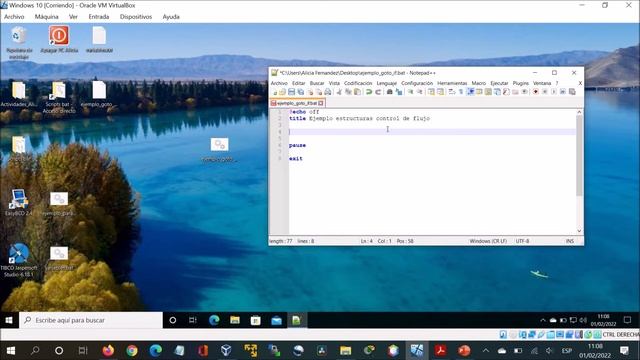Open Google Chrome from the host taskbar
The image size is (640, 360).
(x=132, y=351)
